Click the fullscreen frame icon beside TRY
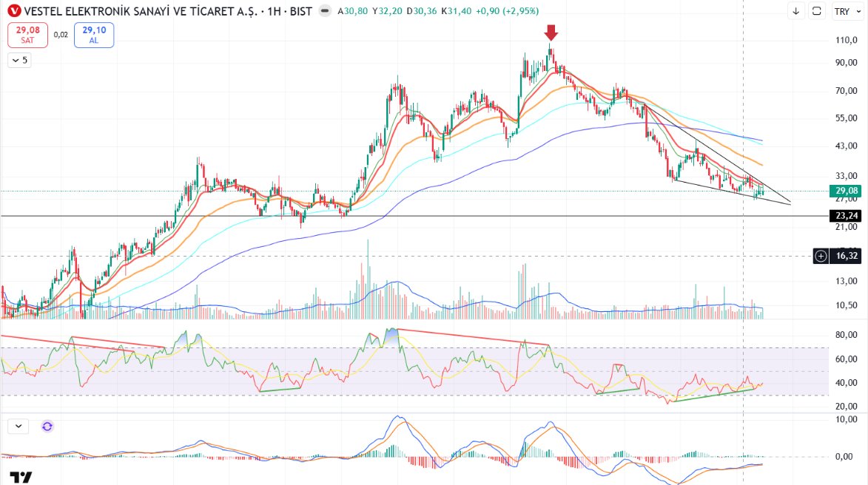 pyautogui.click(x=816, y=11)
